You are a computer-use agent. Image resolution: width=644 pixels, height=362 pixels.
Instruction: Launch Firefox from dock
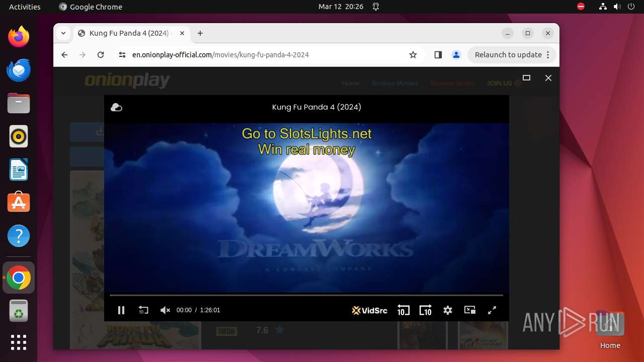click(19, 37)
